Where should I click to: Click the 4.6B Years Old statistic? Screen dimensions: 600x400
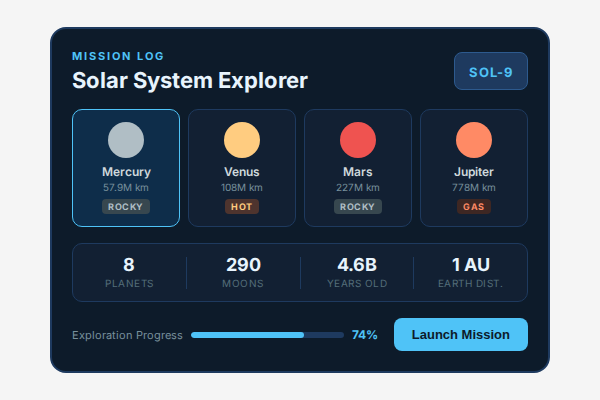point(357,272)
